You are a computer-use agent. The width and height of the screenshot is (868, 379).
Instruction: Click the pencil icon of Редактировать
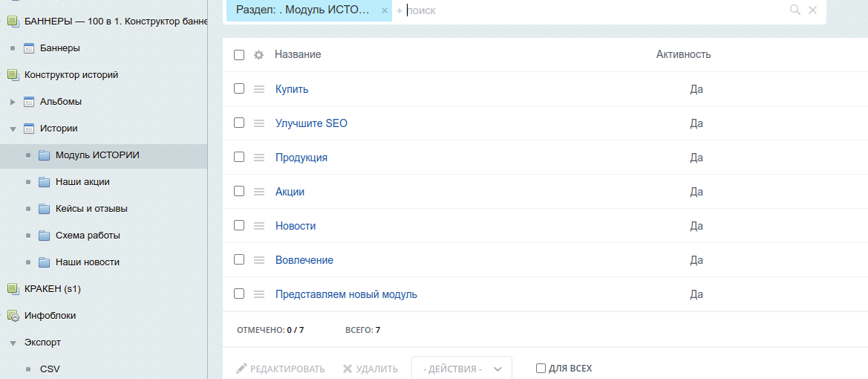[x=241, y=369]
